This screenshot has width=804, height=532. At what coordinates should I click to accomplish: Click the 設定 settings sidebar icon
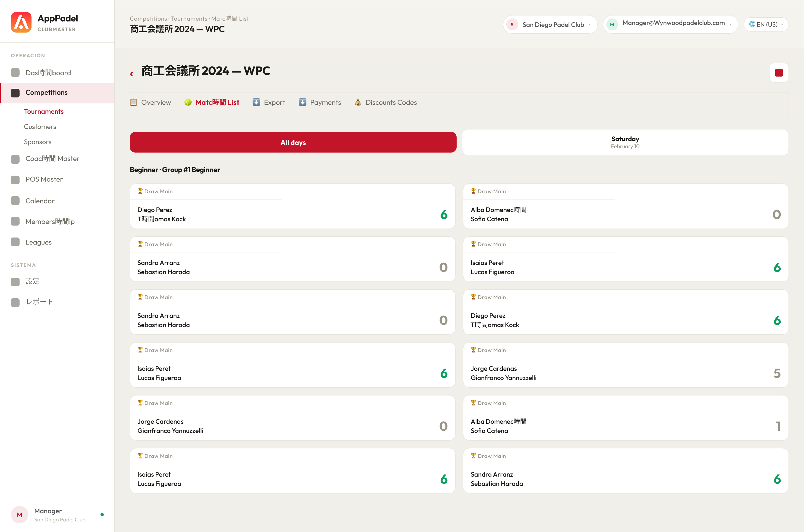(15, 282)
